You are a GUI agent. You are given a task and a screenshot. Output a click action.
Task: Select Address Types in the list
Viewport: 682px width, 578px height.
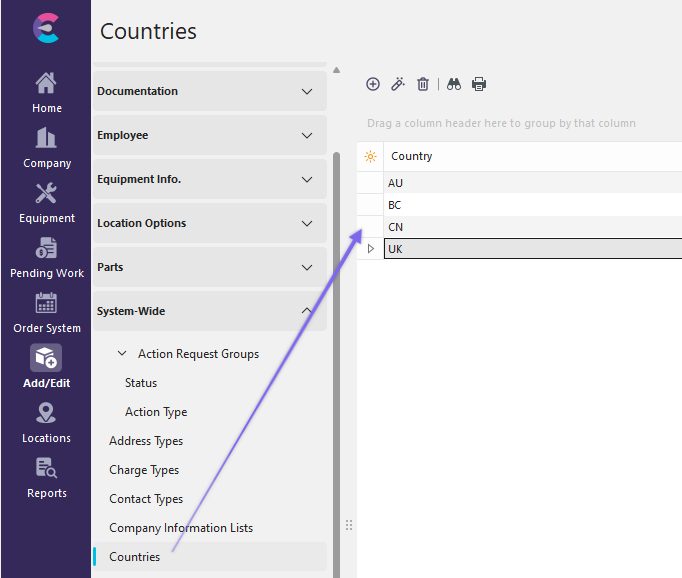(146, 441)
